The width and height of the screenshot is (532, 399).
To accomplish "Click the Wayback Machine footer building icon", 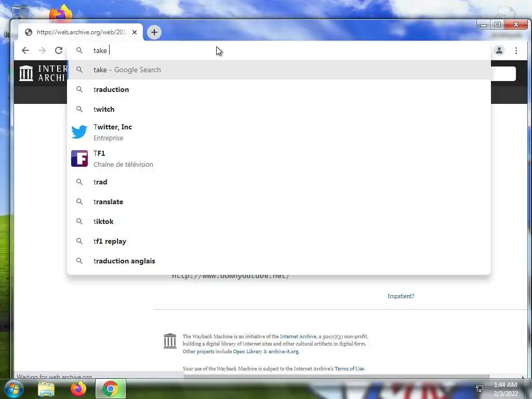I will pos(170,341).
